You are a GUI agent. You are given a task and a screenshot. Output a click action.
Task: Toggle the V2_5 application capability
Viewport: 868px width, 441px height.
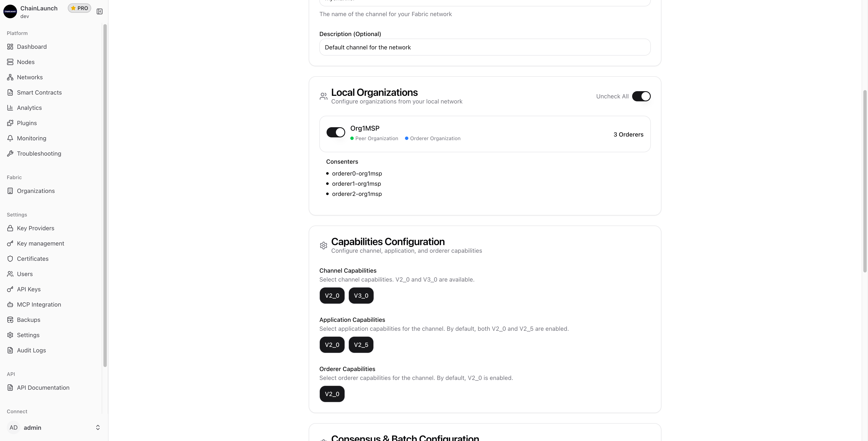tap(360, 345)
